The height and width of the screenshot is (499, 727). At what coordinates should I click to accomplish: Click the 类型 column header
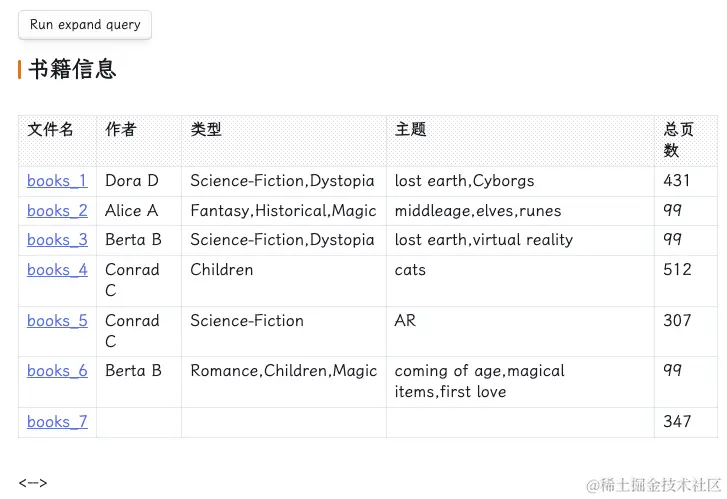click(x=206, y=129)
